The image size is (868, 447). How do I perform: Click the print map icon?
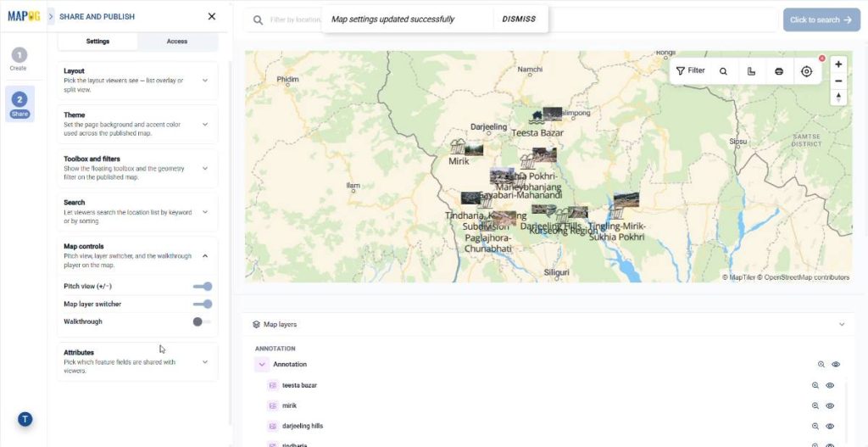779,71
